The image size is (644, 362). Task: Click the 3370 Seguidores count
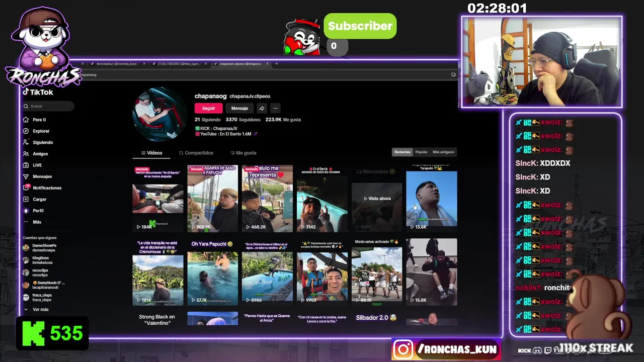243,120
